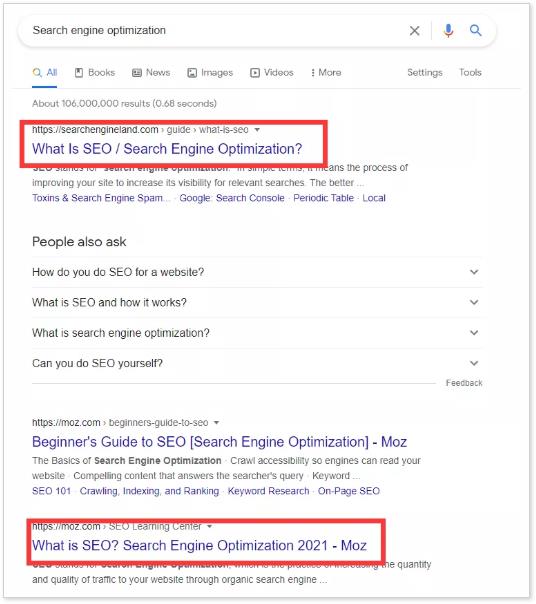Open "What Is SEO / Search Engine Optimization?" result
This screenshot has height=604, width=536.
(x=167, y=149)
